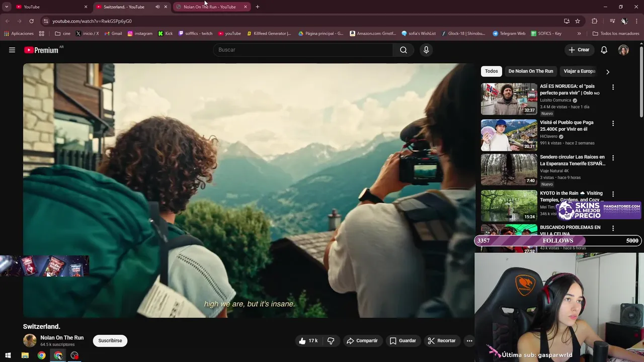Image resolution: width=644 pixels, height=362 pixels.
Task: Go back to the previous page
Action: point(7,21)
